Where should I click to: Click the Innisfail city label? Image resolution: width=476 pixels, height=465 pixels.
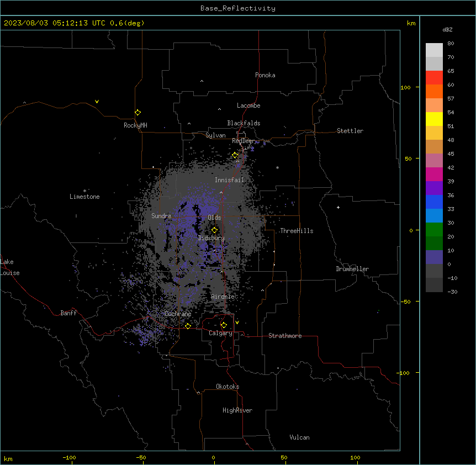[x=229, y=180]
